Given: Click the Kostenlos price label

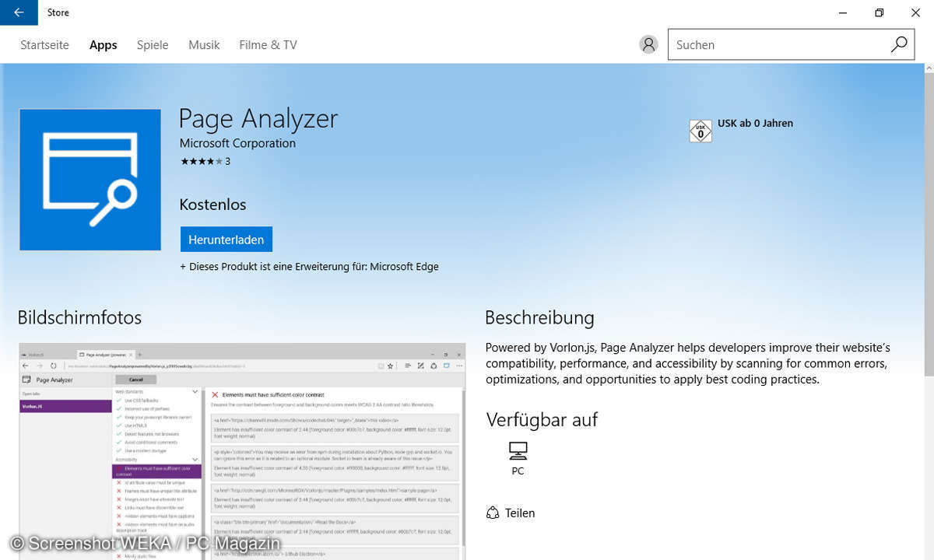Looking at the screenshot, I should pos(212,205).
